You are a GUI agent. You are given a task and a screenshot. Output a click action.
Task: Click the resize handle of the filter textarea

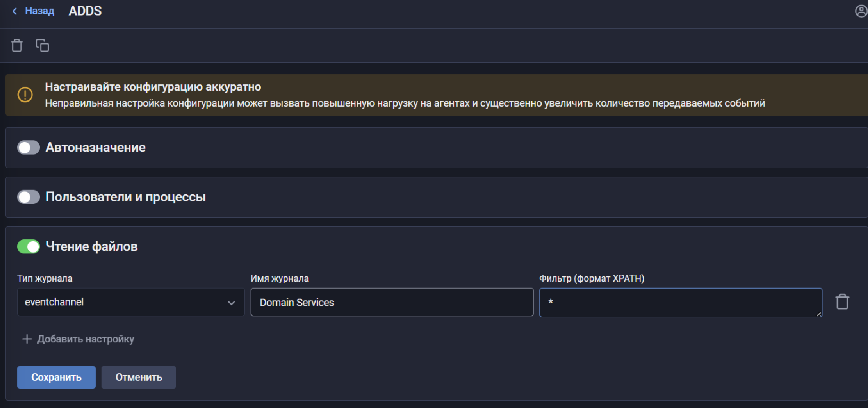819,314
